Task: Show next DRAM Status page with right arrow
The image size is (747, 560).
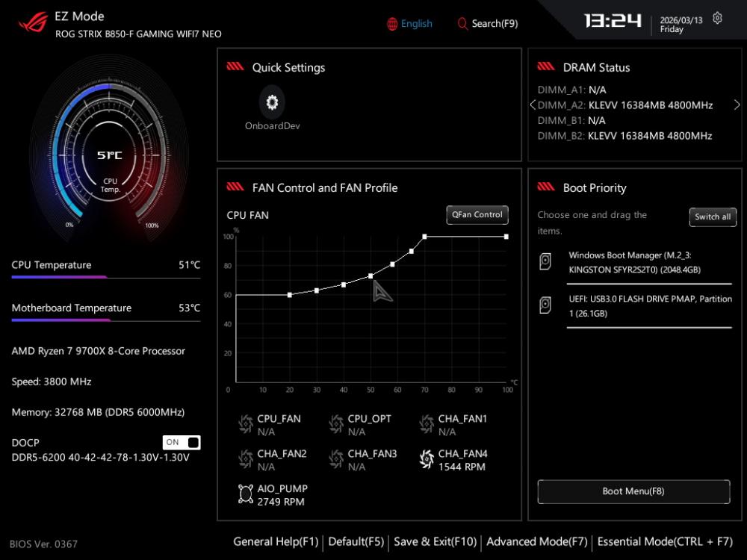Action: point(737,105)
